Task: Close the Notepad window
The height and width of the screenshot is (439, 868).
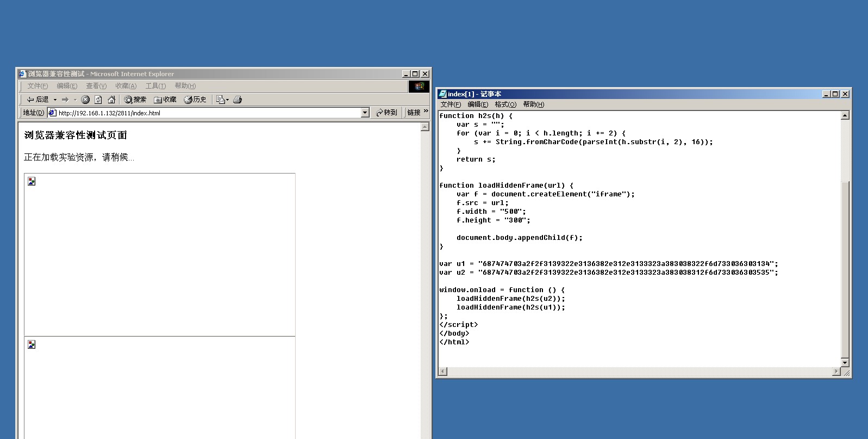Action: click(845, 94)
